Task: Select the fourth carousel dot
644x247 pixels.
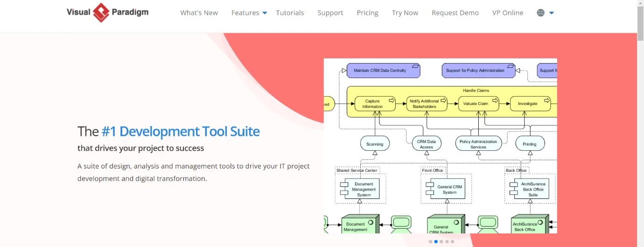Action: coord(447,242)
